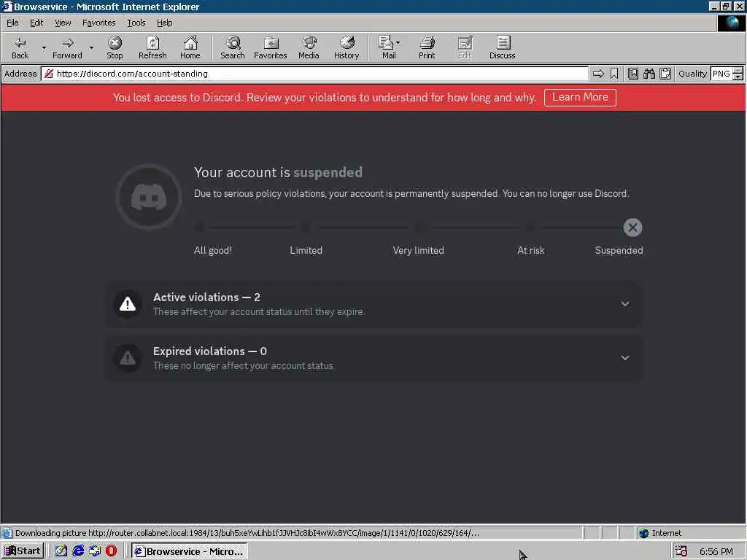Click the framed bookmark icon
Image resolution: width=747 pixels, height=560 pixels.
pos(632,74)
